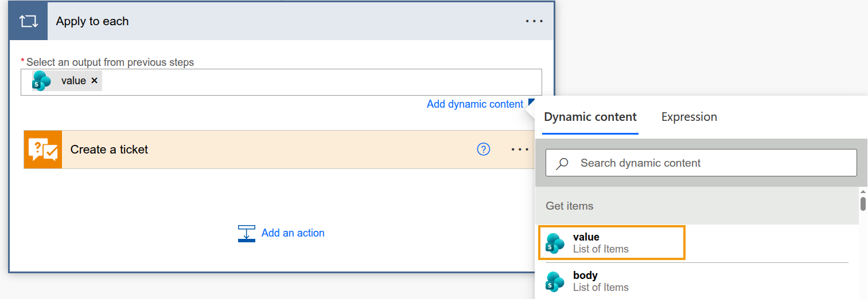The width and height of the screenshot is (868, 299).
Task: Click the Create a ticket action header
Action: (279, 149)
